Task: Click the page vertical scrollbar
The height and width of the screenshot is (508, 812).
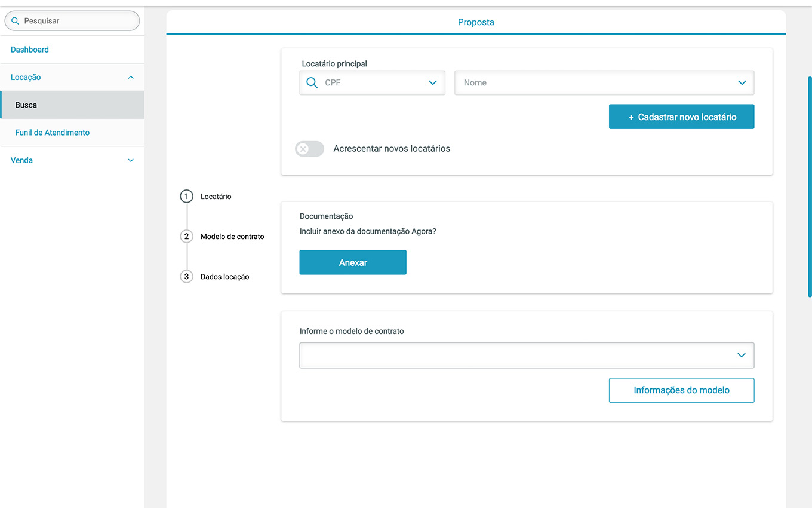Action: coord(809,186)
